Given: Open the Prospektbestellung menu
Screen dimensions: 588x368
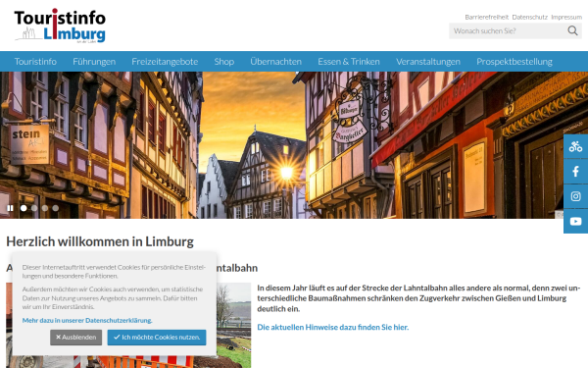Looking at the screenshot, I should click(x=514, y=62).
